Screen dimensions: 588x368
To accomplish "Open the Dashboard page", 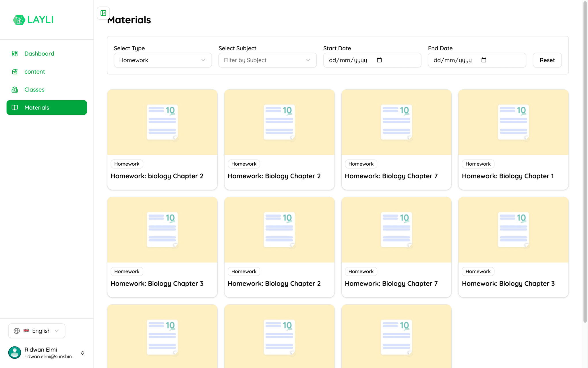I will click(47, 53).
